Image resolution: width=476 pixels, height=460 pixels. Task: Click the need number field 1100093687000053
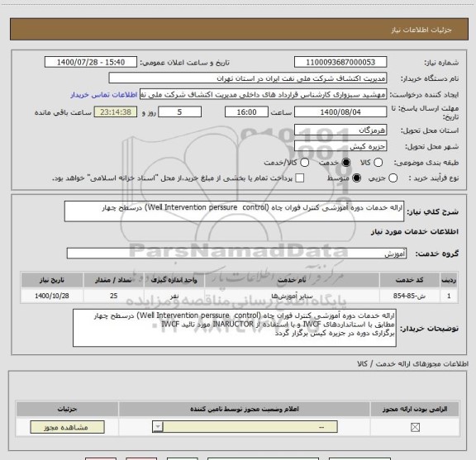click(340, 62)
